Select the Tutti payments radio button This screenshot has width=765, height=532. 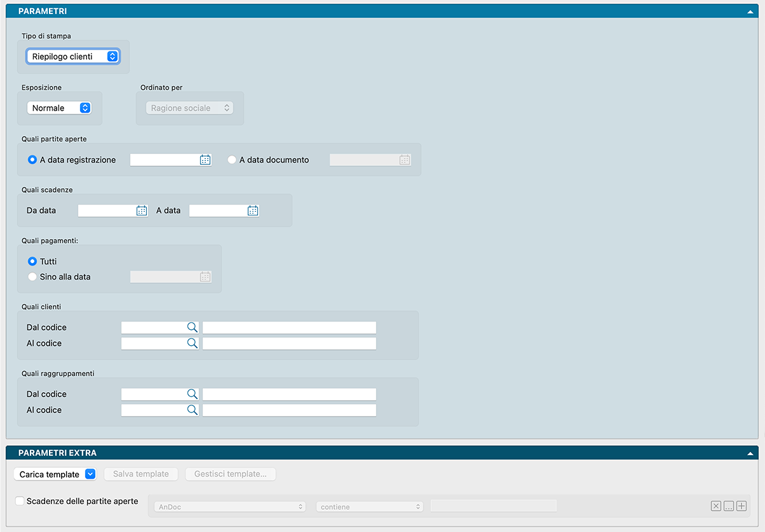tap(32, 261)
